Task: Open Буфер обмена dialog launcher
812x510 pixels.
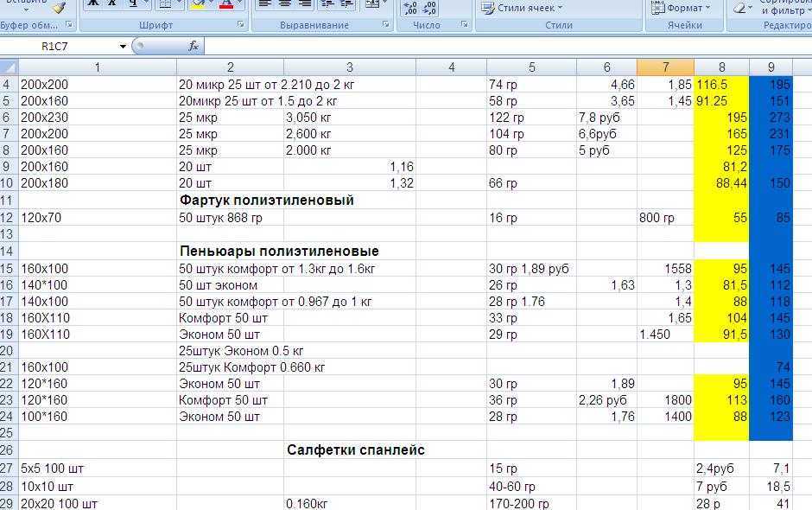Action: click(69, 24)
